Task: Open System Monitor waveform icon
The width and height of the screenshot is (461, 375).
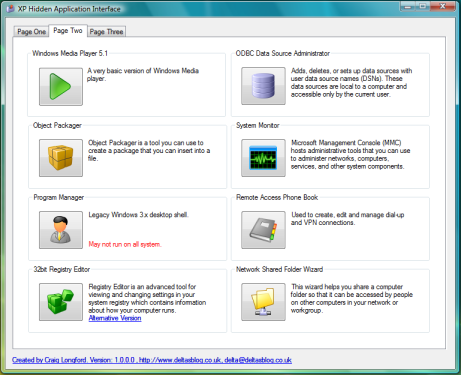Action: [x=263, y=158]
